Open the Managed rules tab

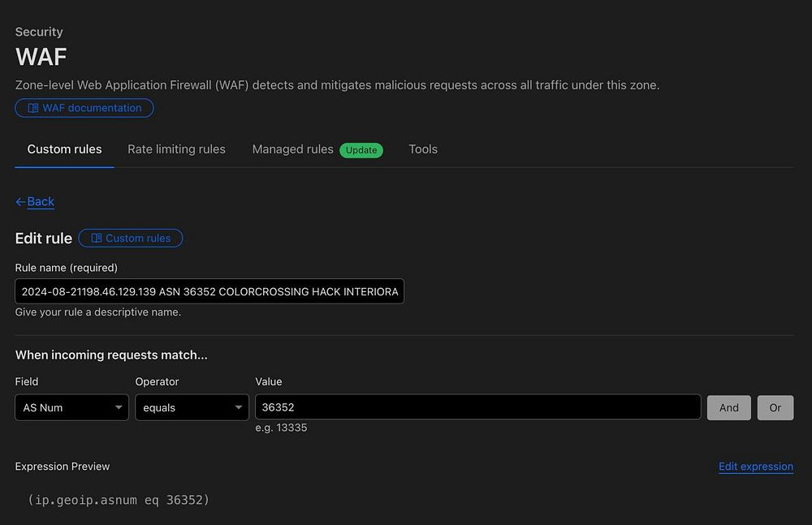[292, 149]
